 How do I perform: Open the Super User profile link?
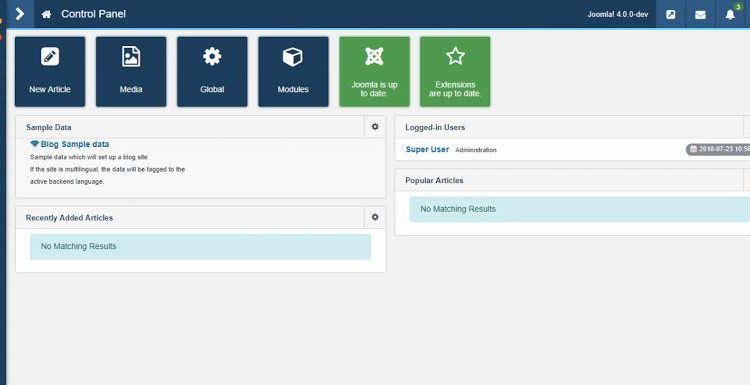pos(427,149)
